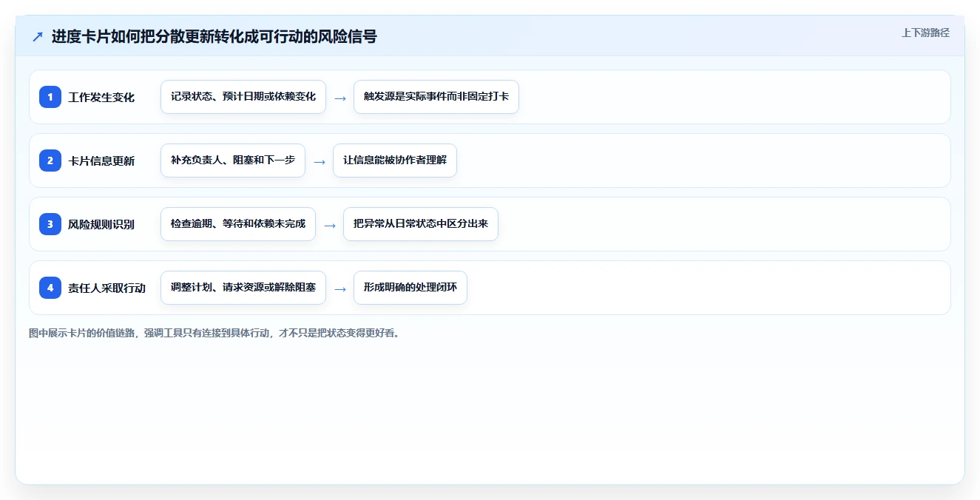
Task: Click the step number 4 badge
Action: tap(50, 288)
